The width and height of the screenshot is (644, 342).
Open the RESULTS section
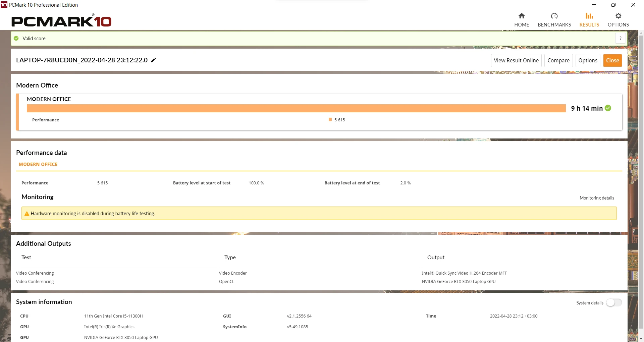589,20
